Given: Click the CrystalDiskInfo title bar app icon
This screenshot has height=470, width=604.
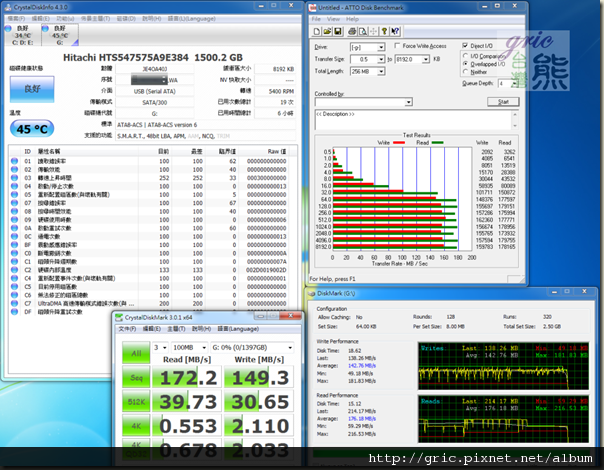Looking at the screenshot, I should [8, 7].
